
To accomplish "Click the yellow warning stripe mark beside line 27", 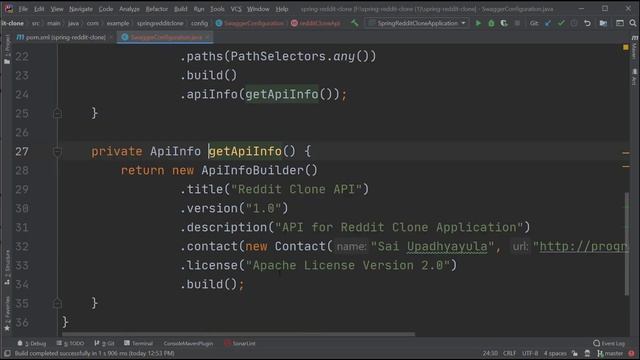I will [626, 153].
